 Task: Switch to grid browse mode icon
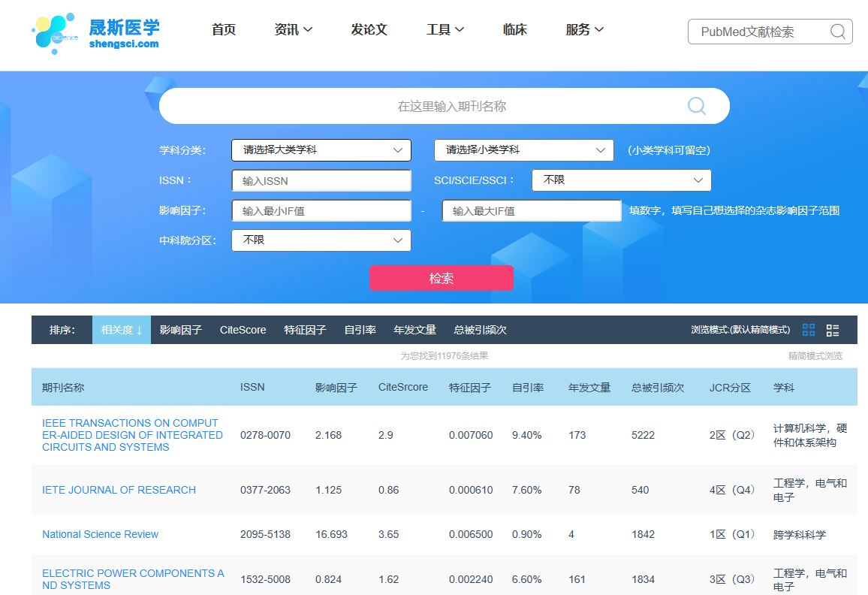click(808, 331)
